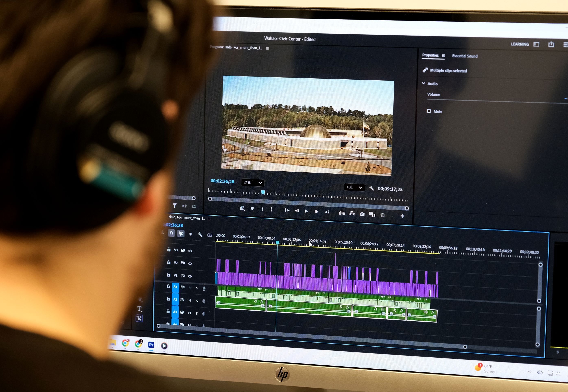
Task: Go to Out point
Action: [327, 212]
